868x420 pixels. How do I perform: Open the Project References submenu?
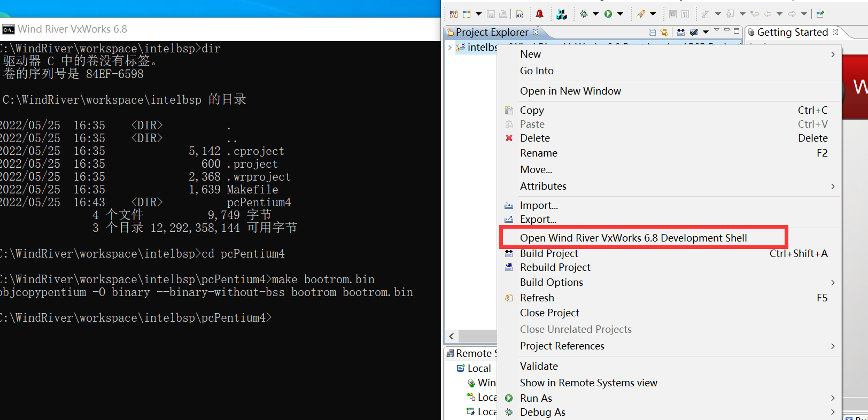[669, 346]
